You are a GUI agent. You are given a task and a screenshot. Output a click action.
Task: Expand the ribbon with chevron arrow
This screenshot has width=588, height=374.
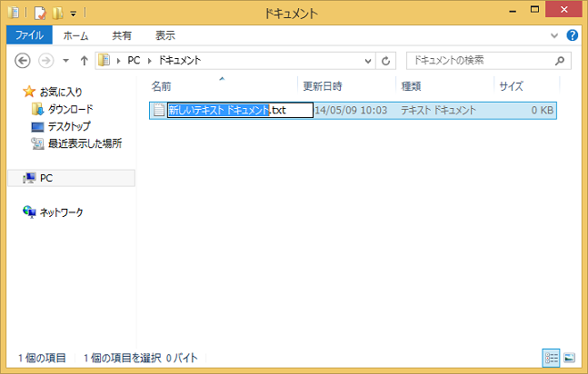click(x=556, y=35)
